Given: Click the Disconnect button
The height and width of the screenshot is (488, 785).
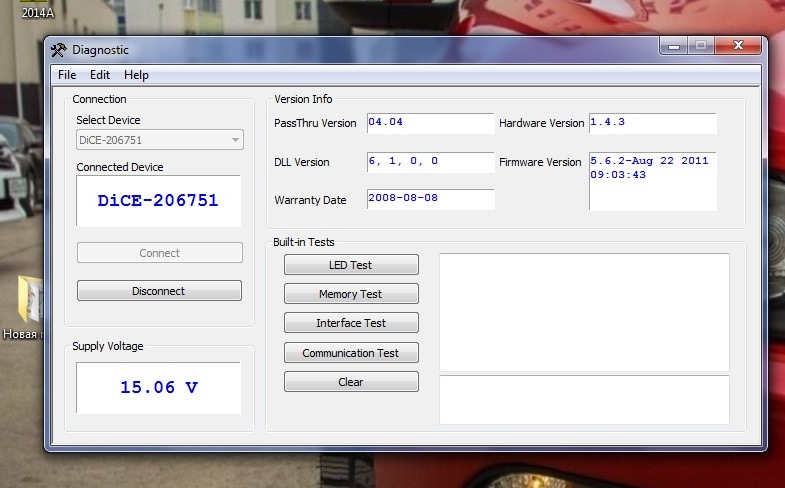Looking at the screenshot, I should (x=159, y=291).
